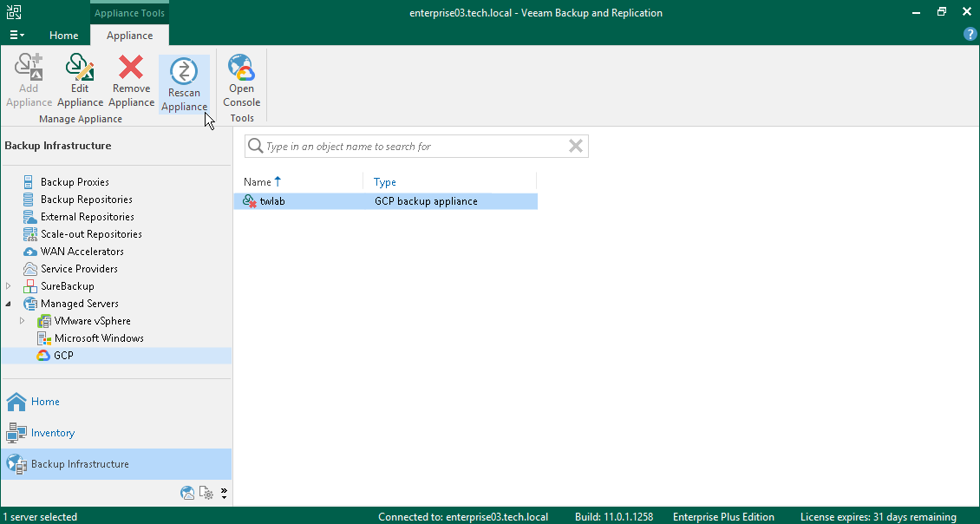Click the 'GCP backup appliance' type cell
980x524 pixels.
coord(426,201)
